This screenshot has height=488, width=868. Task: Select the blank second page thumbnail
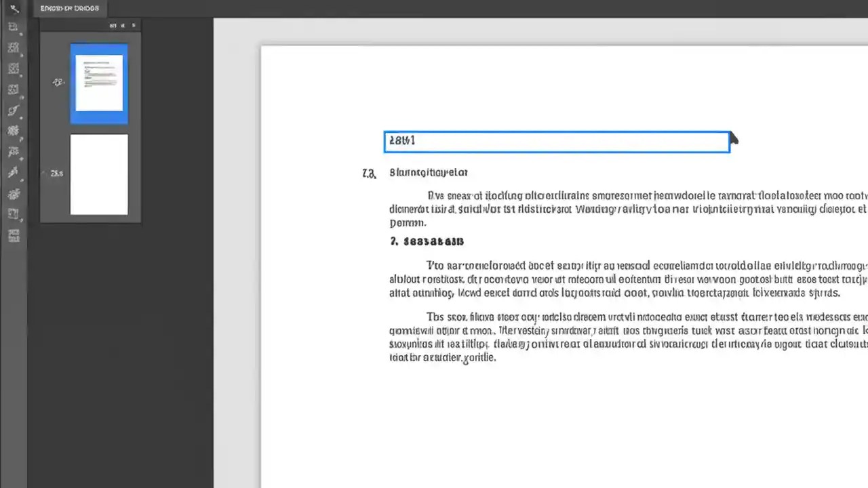98,175
